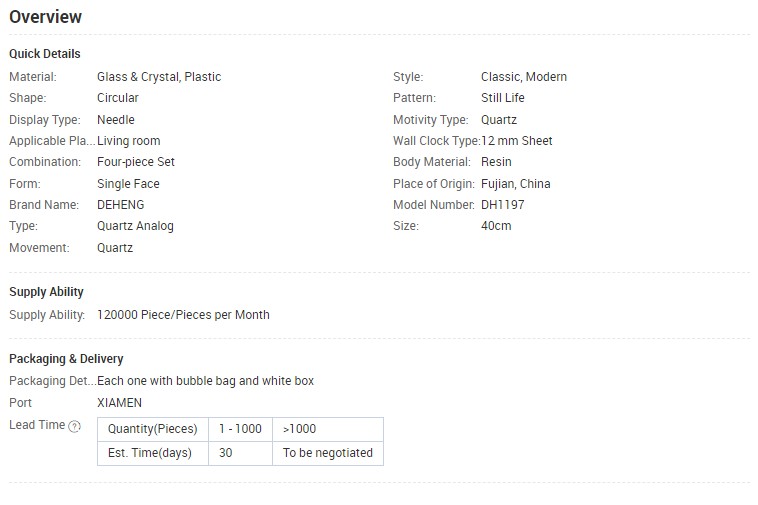Click the To be negotiated cell

pos(328,453)
